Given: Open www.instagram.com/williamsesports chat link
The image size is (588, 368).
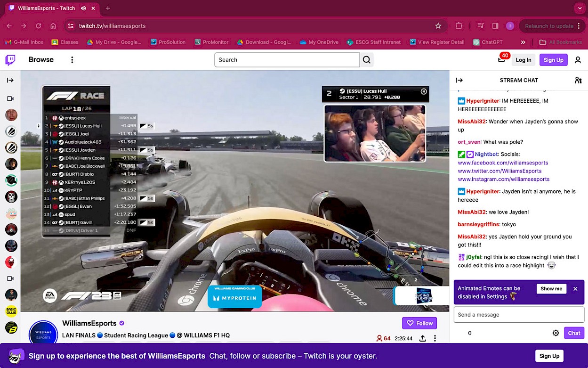Looking at the screenshot, I should (x=504, y=179).
